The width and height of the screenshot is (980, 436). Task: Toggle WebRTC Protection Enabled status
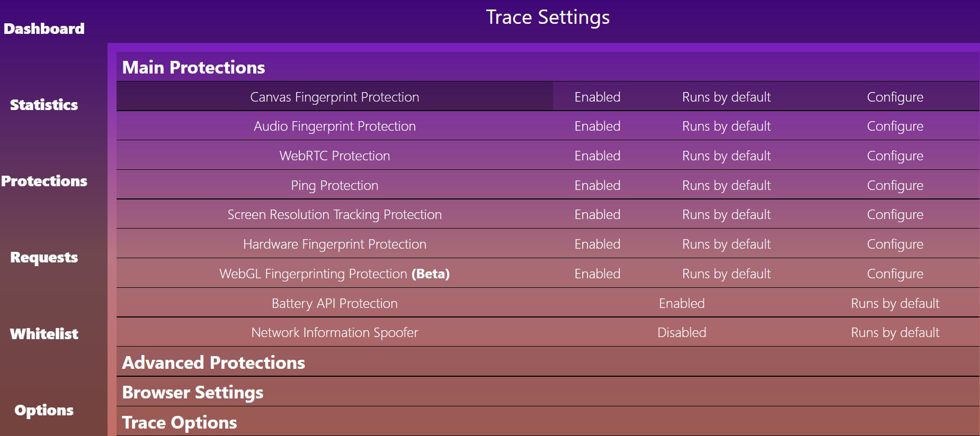click(x=597, y=156)
